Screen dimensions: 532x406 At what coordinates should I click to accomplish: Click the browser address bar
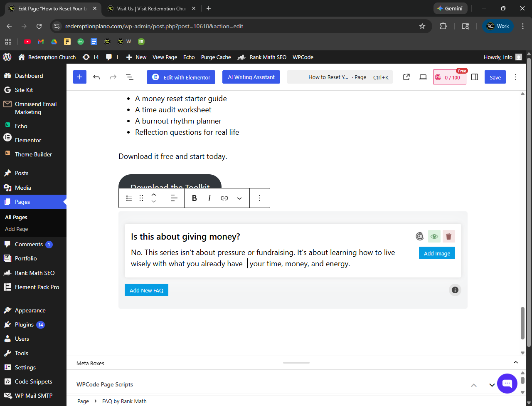pos(237,26)
